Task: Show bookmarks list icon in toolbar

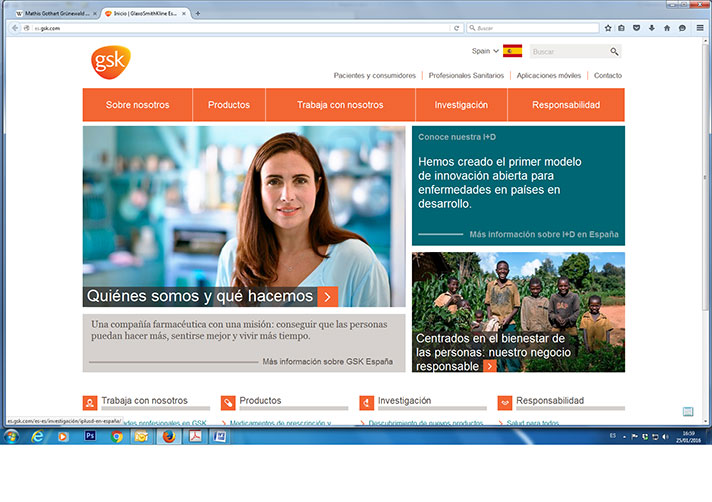Action: coord(622,28)
